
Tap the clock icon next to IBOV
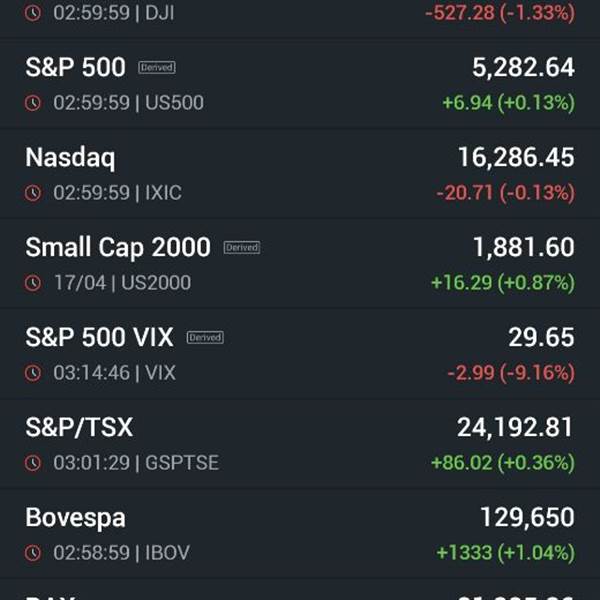point(33,553)
